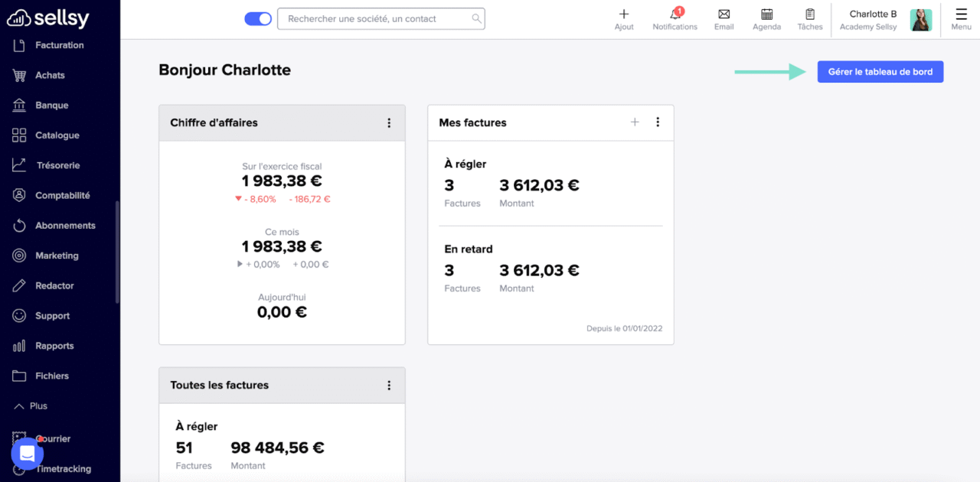
Task: Toggle the blue switch beside search
Action: pyautogui.click(x=258, y=18)
